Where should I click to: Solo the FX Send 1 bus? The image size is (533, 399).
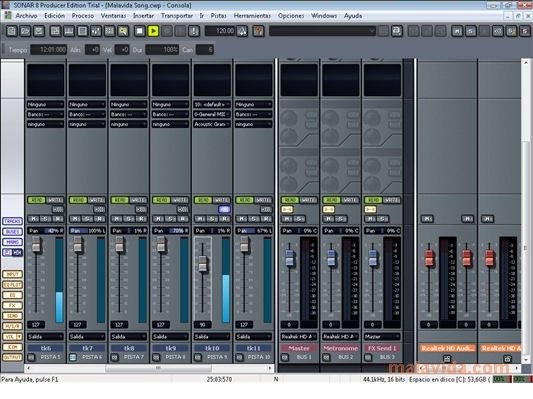click(382, 219)
